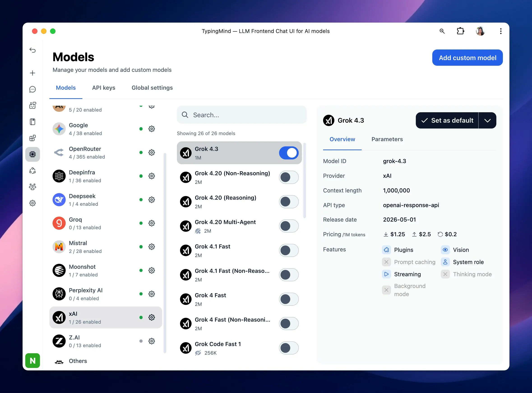The height and width of the screenshot is (393, 532).
Task: Click the model ID value grok-4.3
Action: coord(394,161)
